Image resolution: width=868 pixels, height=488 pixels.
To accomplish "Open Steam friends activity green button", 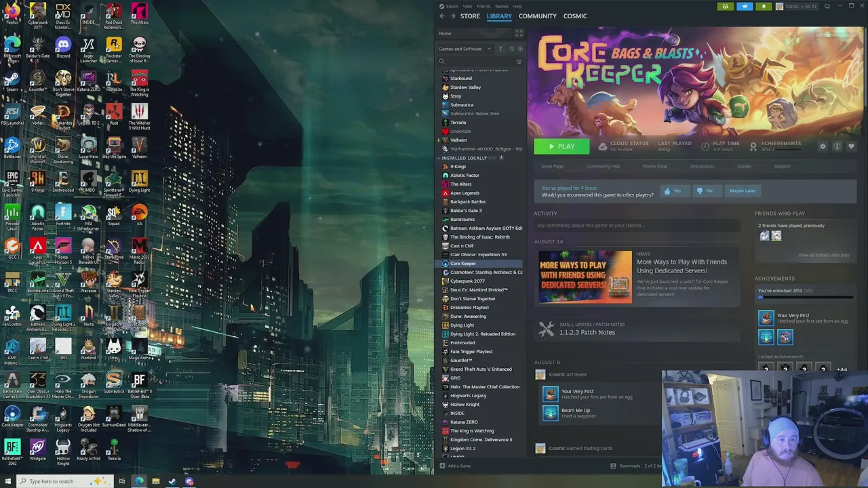I will 726,6.
